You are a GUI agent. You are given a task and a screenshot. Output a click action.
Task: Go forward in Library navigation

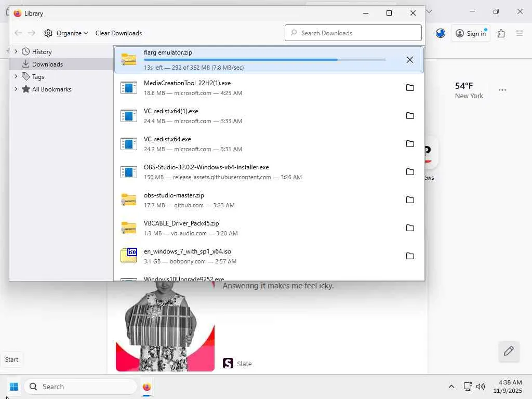point(32,33)
